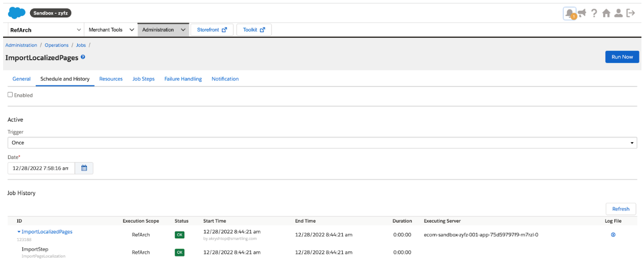The image size is (644, 266).
Task: Open the Trigger dropdown set to Once
Action: (x=322, y=143)
